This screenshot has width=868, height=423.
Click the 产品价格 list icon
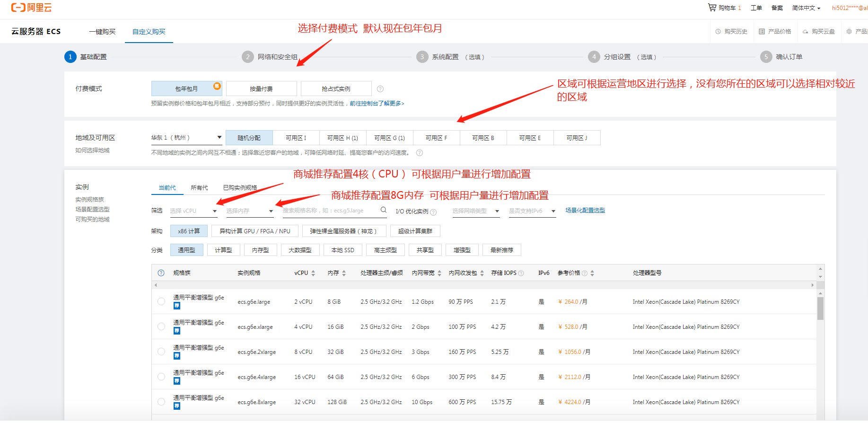point(762,32)
